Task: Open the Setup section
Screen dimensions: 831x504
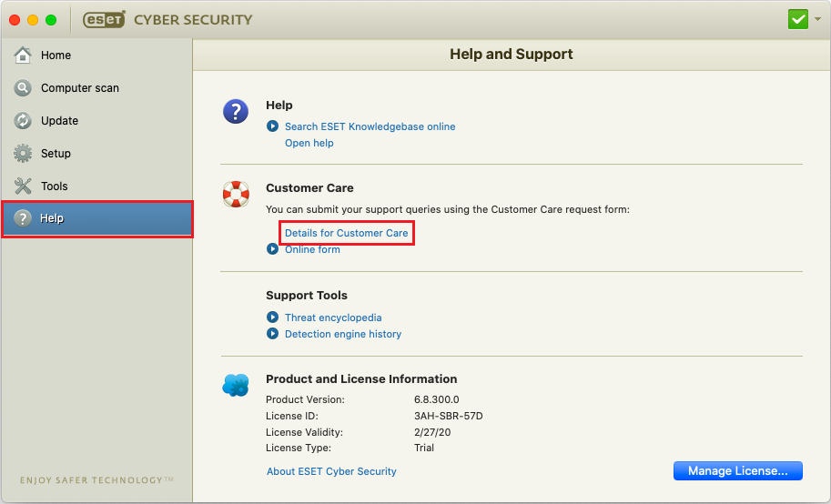Action: [96, 153]
